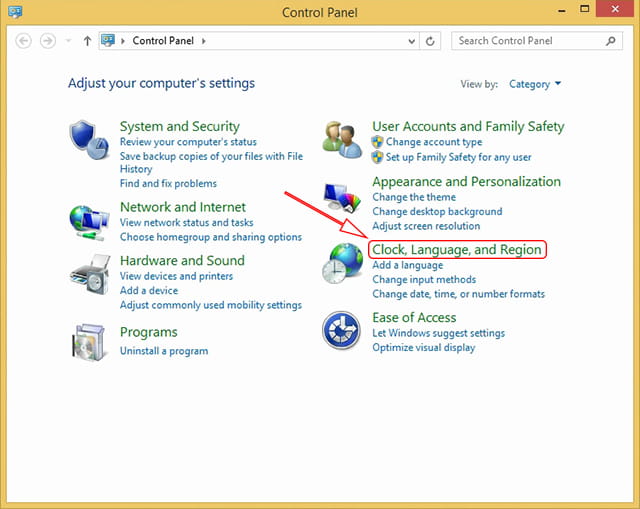Open Choose homegroup and sharing options
Image resolution: width=640 pixels, height=509 pixels.
(211, 237)
